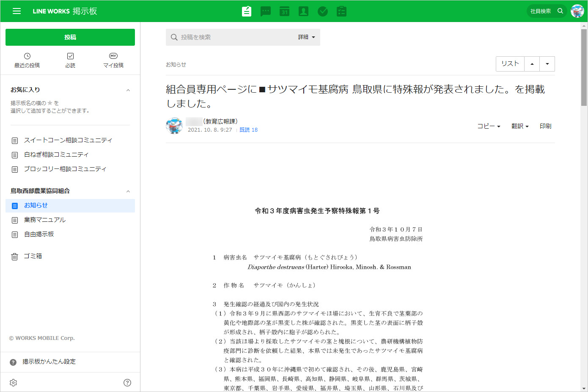Viewport: 588px width, 392px height.
Task: Open the survey clipboard icon in top bar
Action: [x=341, y=11]
